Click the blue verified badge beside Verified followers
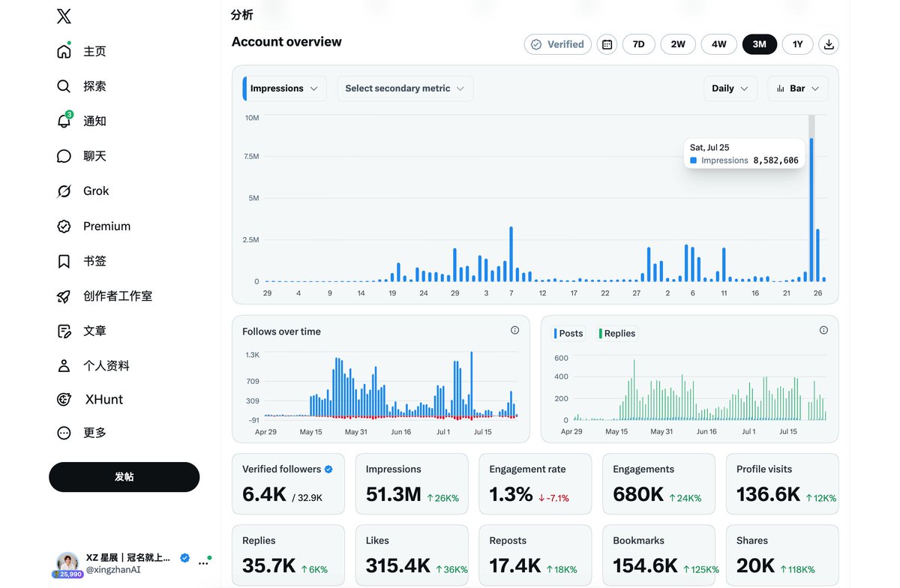The height and width of the screenshot is (588, 900). point(328,469)
